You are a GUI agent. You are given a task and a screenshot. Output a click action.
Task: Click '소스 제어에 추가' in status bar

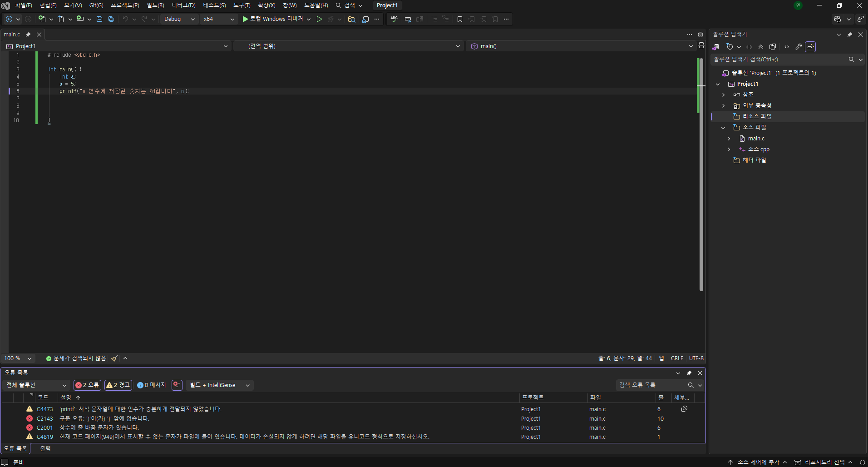pyautogui.click(x=758, y=462)
